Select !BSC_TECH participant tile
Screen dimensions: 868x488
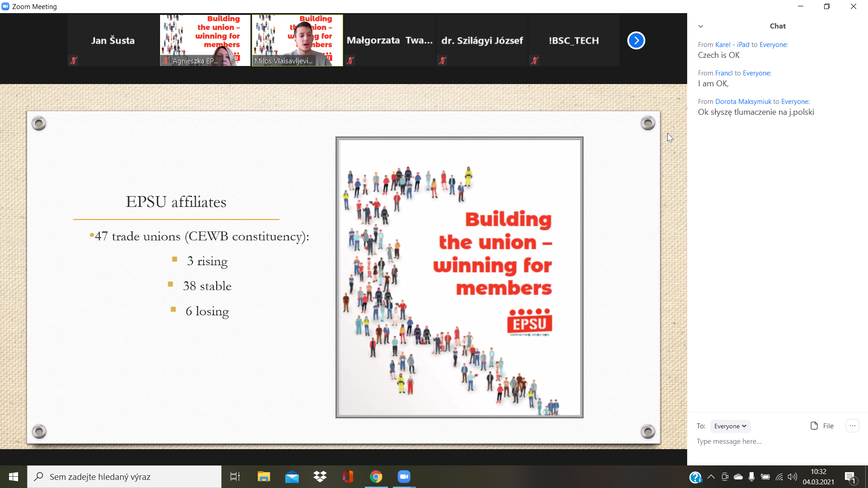click(x=574, y=40)
